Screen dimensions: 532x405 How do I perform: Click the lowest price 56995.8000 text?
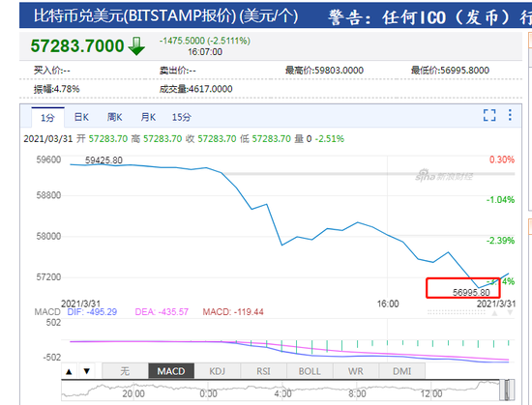pos(450,71)
